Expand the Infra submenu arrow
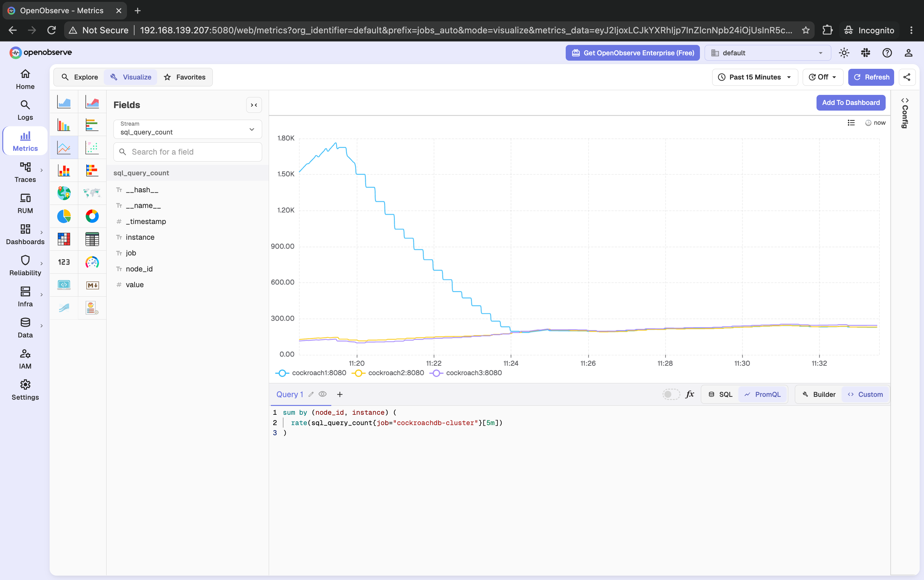Viewport: 924px width, 580px height. tap(41, 295)
